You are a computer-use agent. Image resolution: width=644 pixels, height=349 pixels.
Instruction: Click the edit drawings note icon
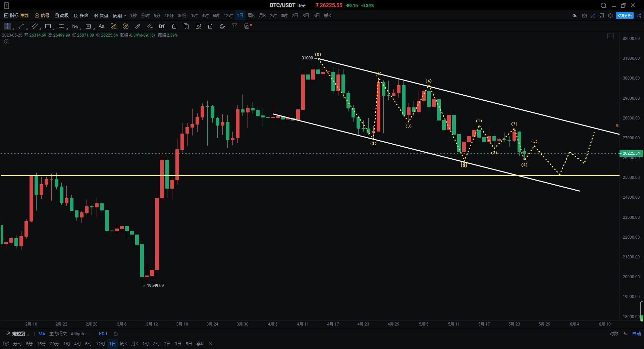[x=198, y=26]
